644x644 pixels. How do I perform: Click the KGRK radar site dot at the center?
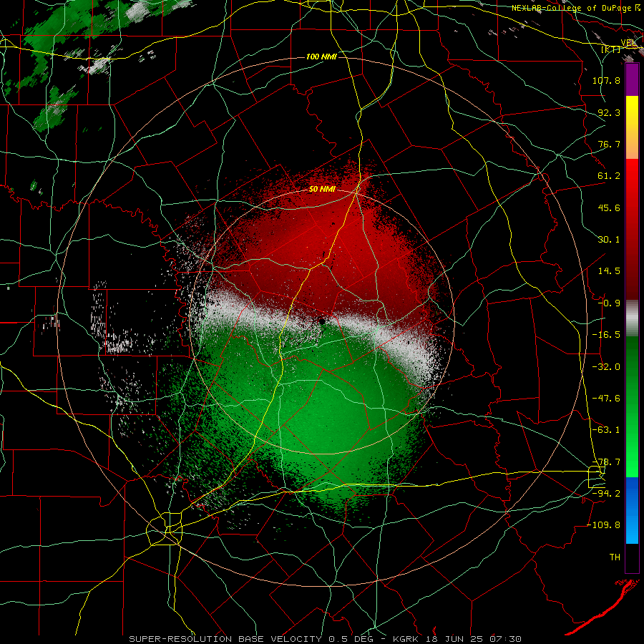tap(323, 321)
